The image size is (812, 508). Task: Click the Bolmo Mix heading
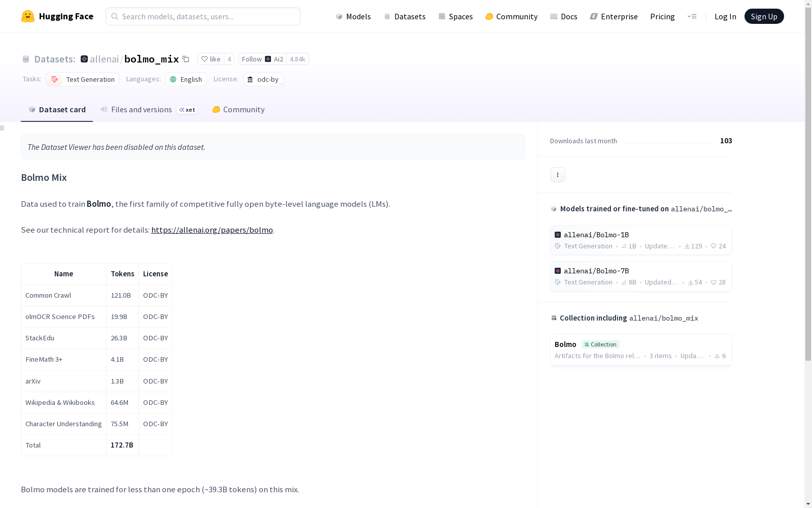(44, 177)
